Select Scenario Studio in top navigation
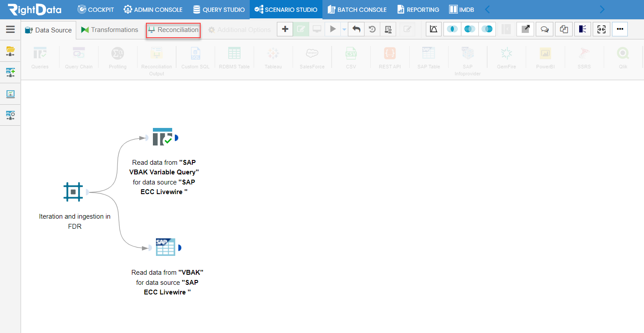 [x=286, y=9]
